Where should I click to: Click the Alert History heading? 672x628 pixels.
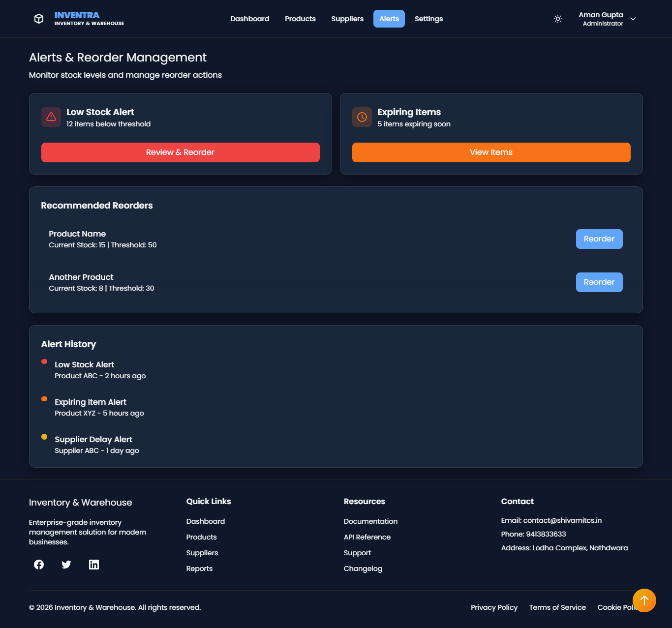click(68, 344)
